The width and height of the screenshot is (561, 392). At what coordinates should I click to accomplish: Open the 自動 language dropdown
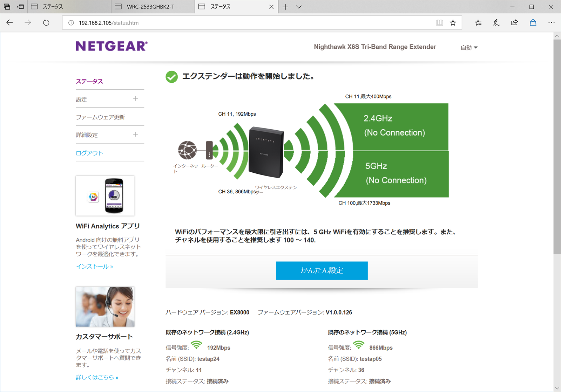click(469, 48)
